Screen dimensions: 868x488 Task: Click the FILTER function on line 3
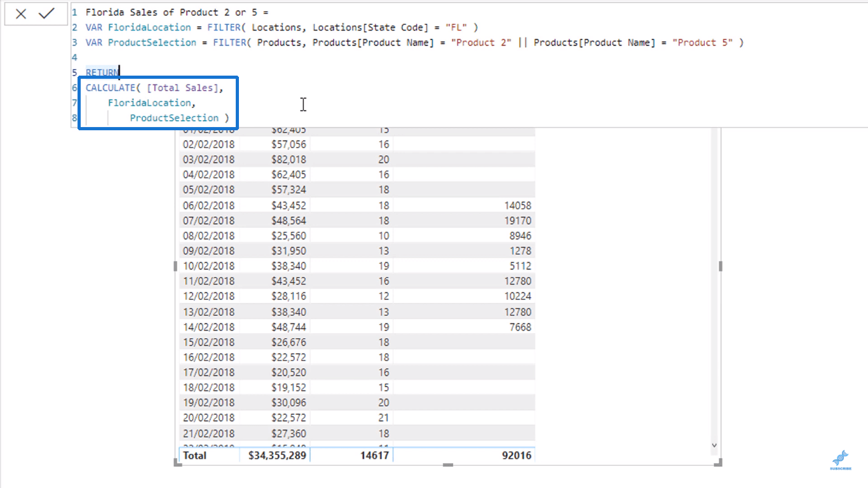click(229, 43)
